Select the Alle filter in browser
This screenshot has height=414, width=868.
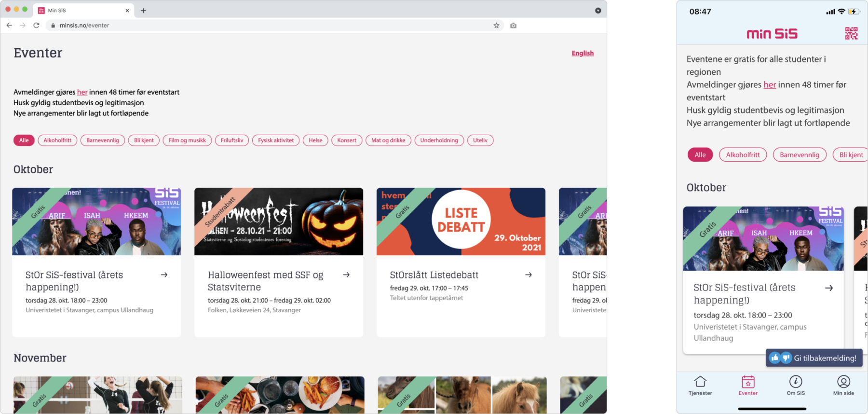24,140
